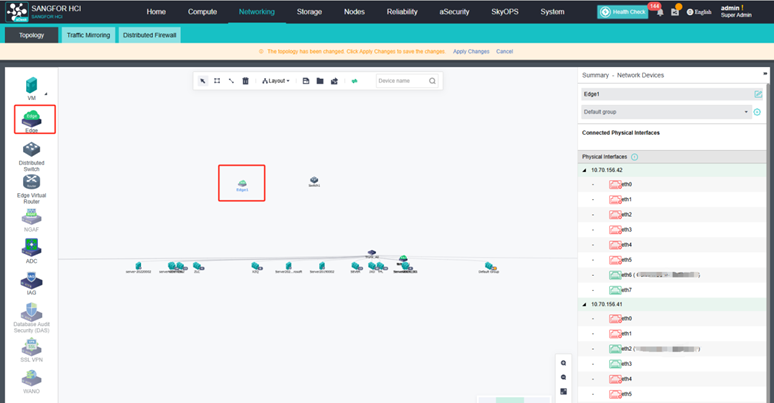Click the folder open icon in toolbar
Image resolution: width=774 pixels, height=403 pixels.
320,81
